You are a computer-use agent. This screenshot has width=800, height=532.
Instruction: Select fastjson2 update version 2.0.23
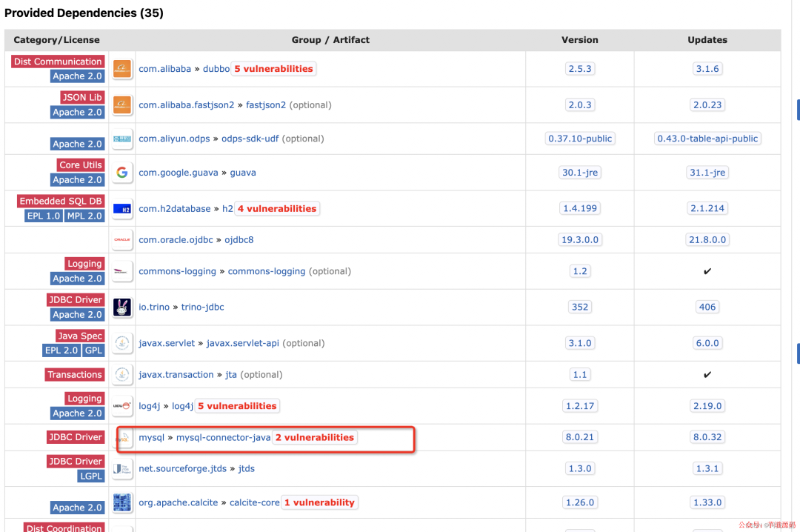tap(707, 104)
